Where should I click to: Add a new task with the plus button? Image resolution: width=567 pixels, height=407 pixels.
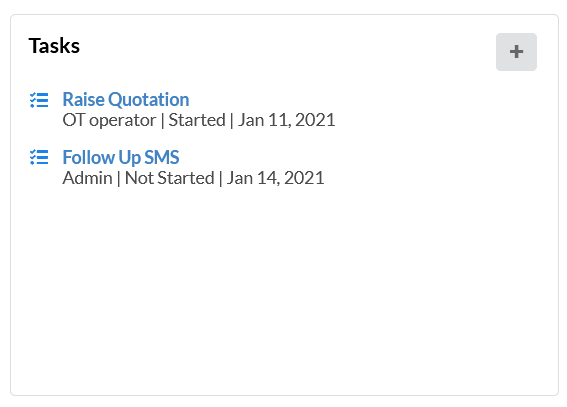516,52
